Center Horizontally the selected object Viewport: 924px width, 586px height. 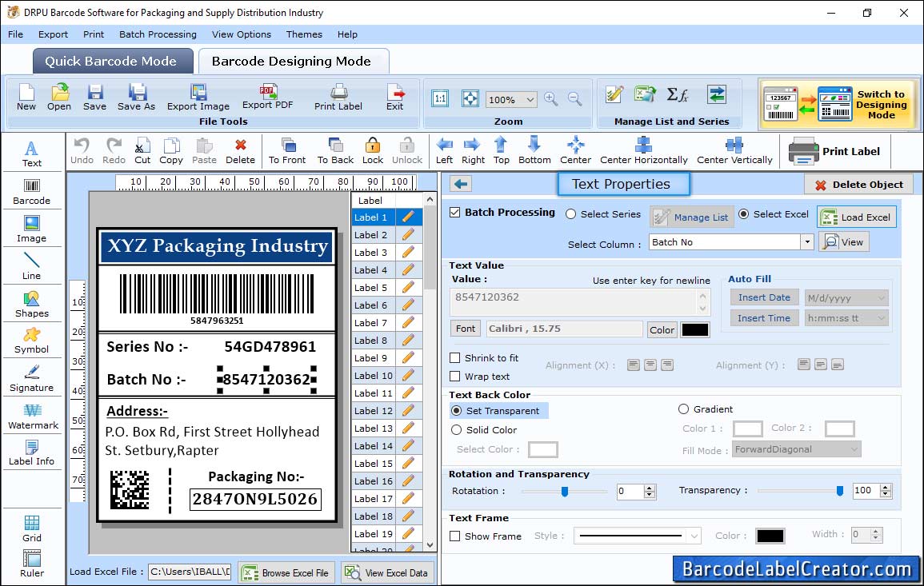643,151
